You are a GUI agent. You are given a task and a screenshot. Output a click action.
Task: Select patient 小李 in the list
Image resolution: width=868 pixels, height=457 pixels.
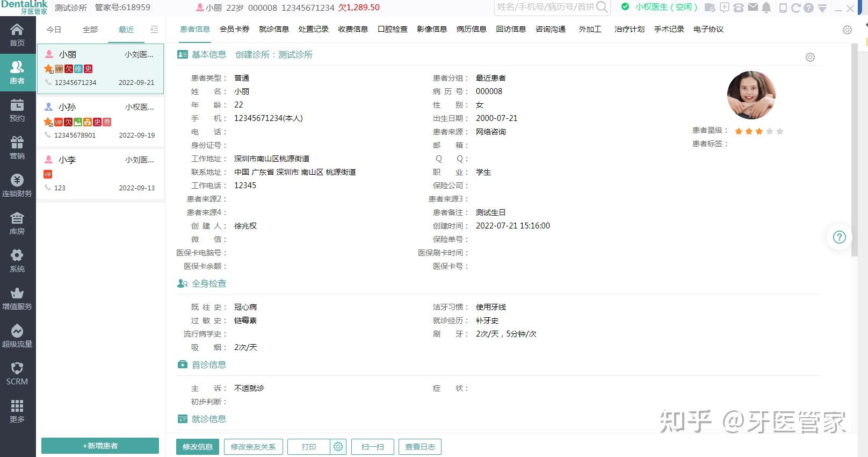[100, 174]
